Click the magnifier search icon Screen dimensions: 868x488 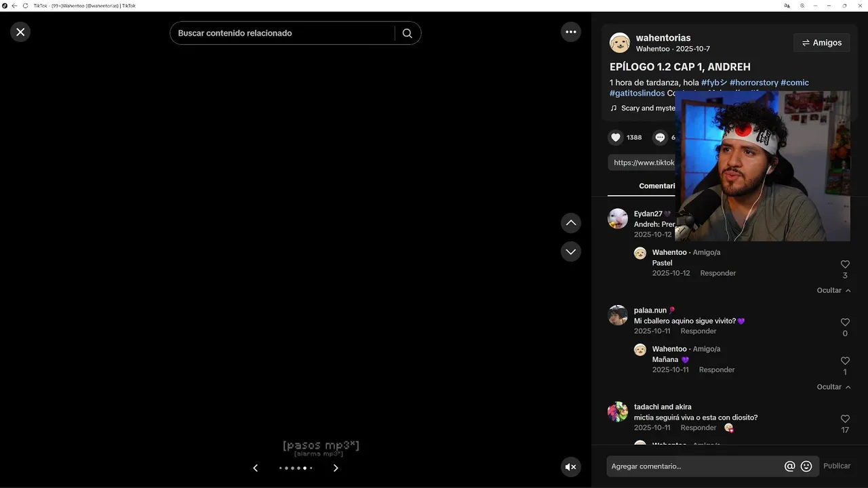tap(407, 33)
